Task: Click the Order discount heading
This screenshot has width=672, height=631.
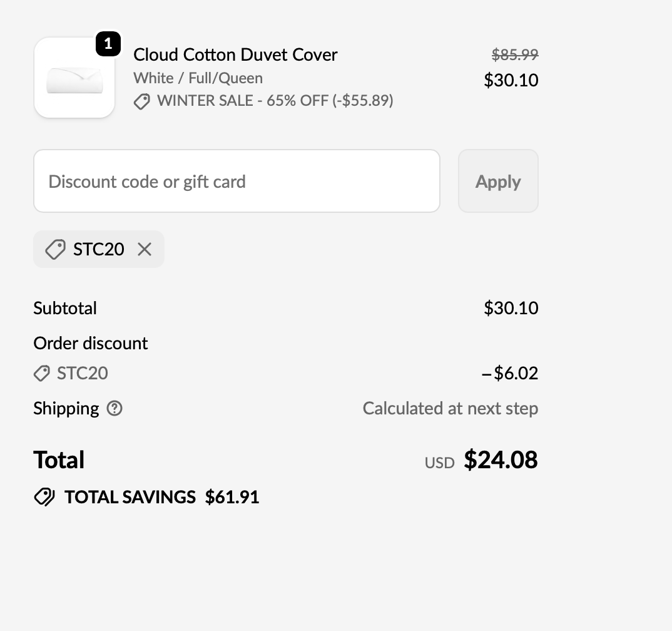Action: click(x=91, y=343)
